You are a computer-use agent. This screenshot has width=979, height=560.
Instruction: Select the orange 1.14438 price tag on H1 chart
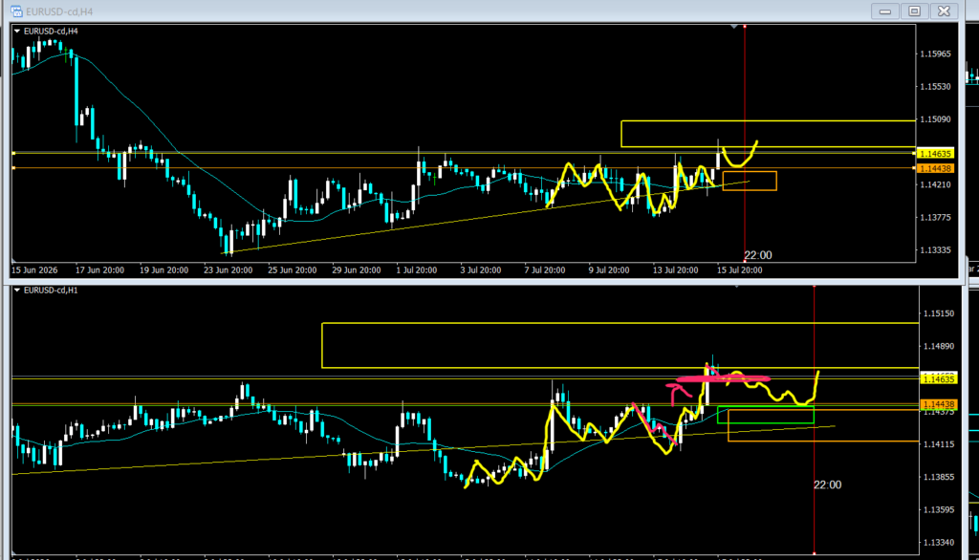[939, 404]
